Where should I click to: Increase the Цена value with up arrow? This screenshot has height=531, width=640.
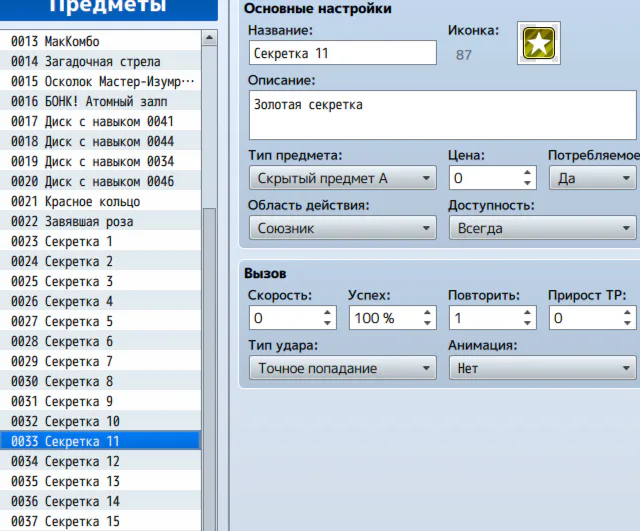527,173
